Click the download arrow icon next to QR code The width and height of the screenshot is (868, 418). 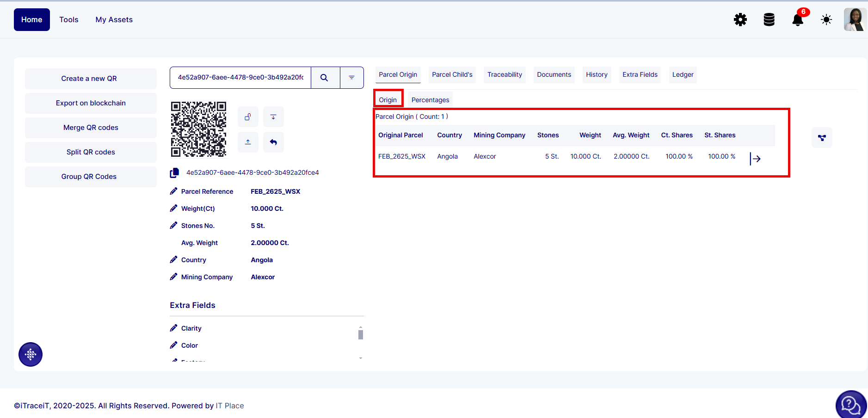click(x=273, y=117)
